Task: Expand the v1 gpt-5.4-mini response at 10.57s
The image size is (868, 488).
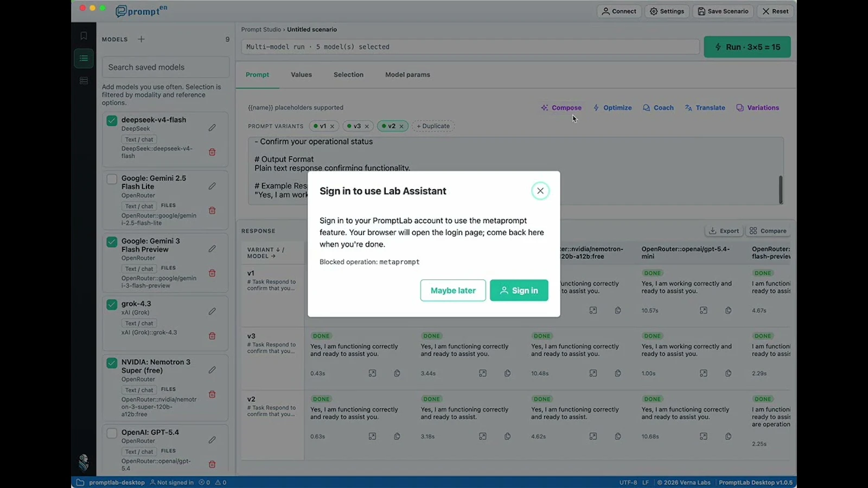Action: 704,311
